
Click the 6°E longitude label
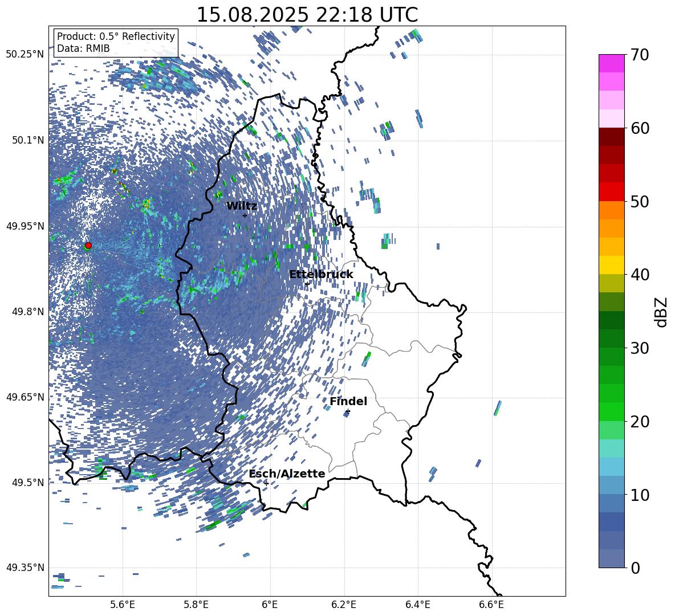(270, 605)
